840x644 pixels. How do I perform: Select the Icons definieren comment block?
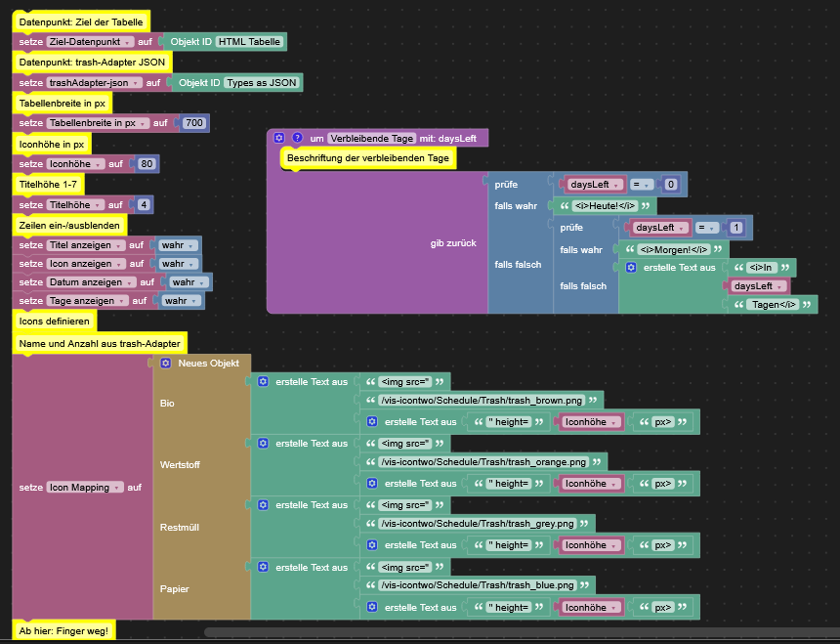[54, 321]
